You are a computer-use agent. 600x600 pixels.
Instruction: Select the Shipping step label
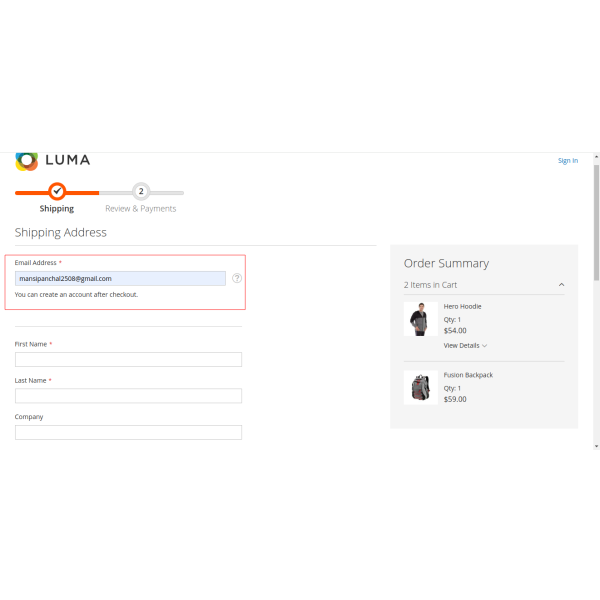point(57,209)
